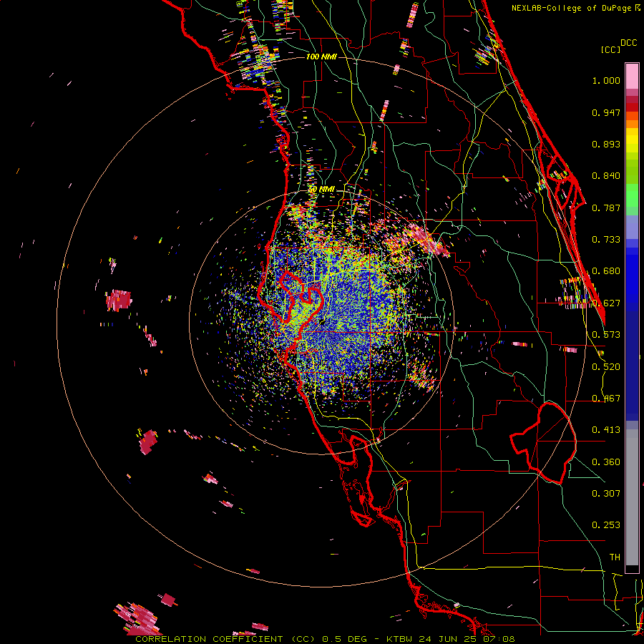The width and height of the screenshot is (644, 644).
Task: Click the 0.413 scale value
Action: pyautogui.click(x=606, y=430)
